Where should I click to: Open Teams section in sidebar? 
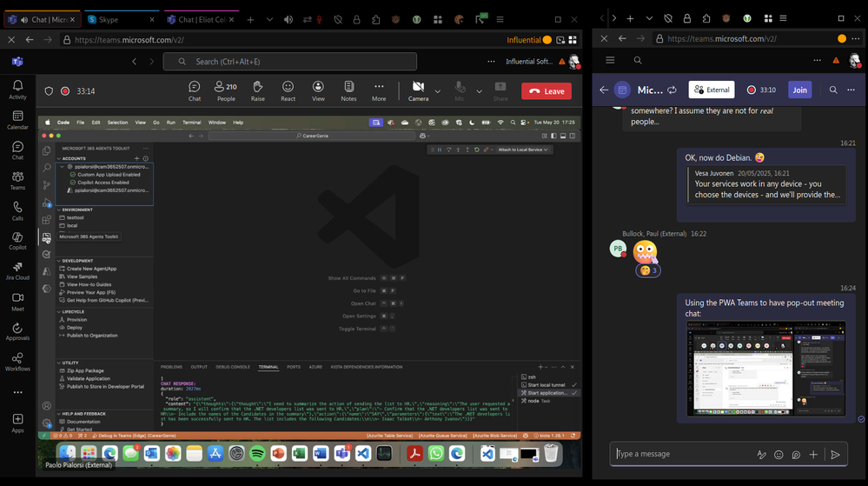coord(17,181)
